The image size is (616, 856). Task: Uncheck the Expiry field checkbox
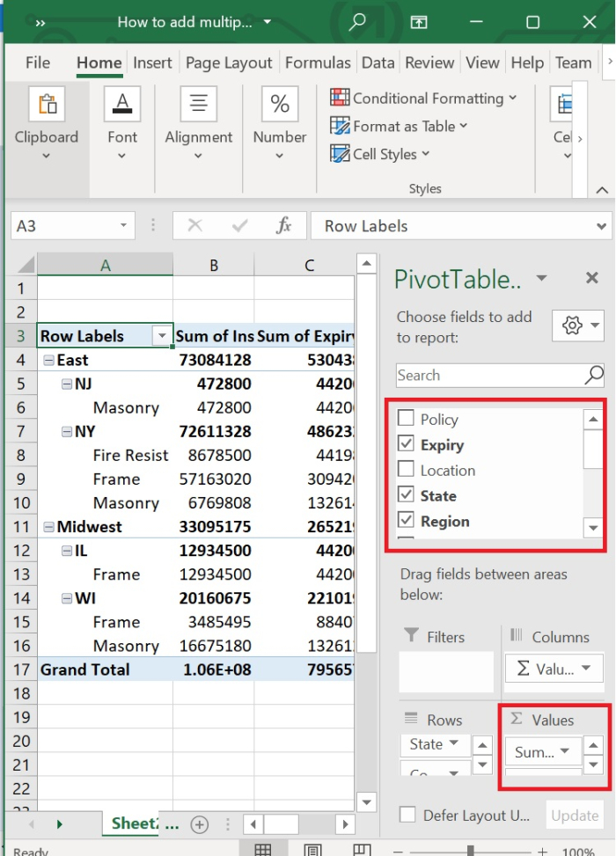406,445
